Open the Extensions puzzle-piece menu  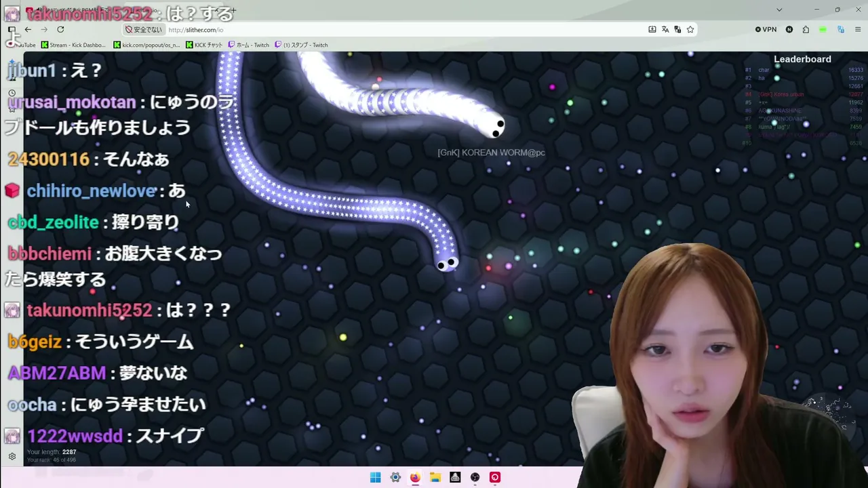[806, 29]
